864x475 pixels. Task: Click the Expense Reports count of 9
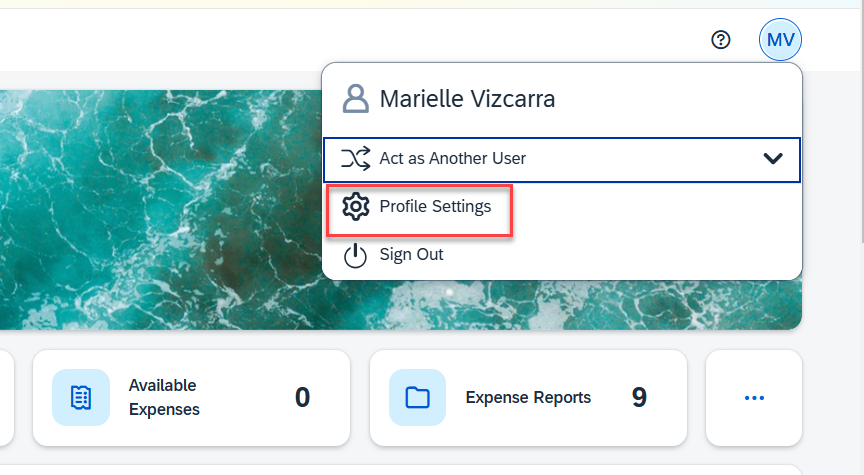point(639,398)
